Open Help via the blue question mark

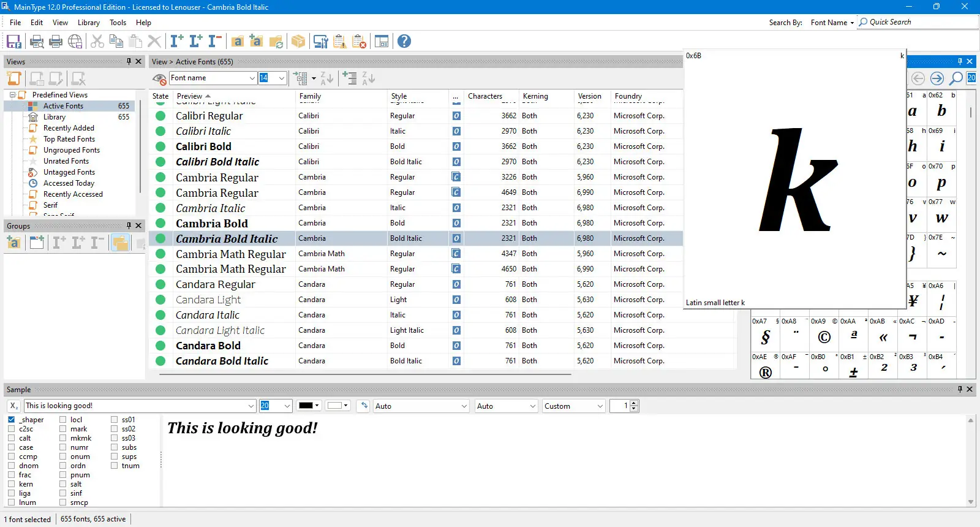pos(404,42)
